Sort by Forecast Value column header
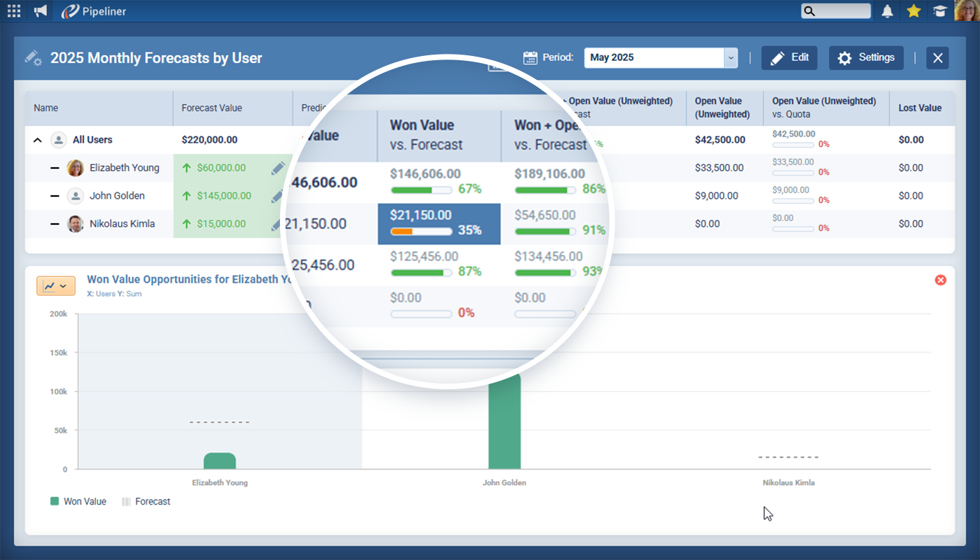The width and height of the screenshot is (980, 560). 211,108
